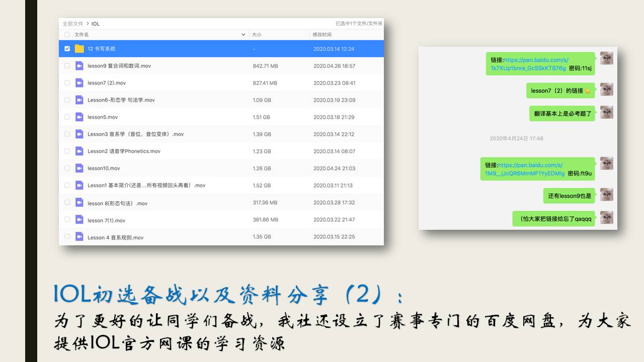
Task: Click the video file icon for lesson10.mov
Action: click(79, 168)
